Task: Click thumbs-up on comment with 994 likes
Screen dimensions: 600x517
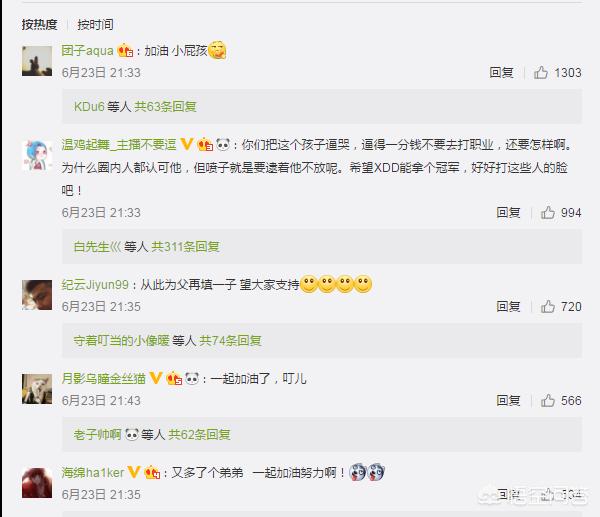Action: (x=548, y=212)
